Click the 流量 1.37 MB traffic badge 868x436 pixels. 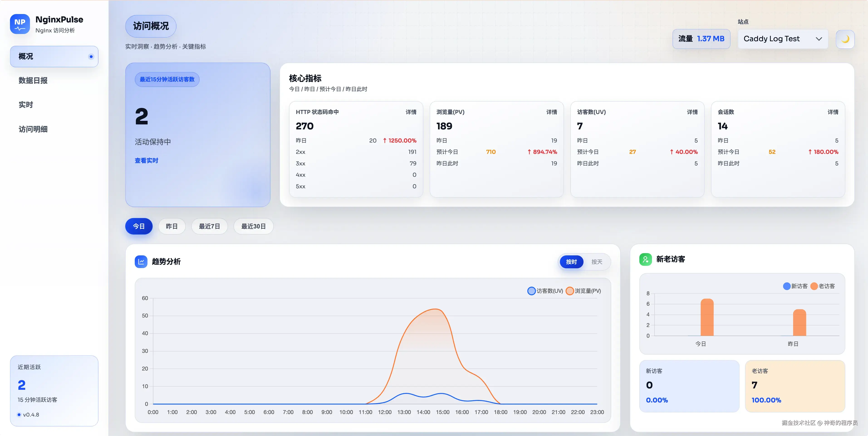pos(701,39)
